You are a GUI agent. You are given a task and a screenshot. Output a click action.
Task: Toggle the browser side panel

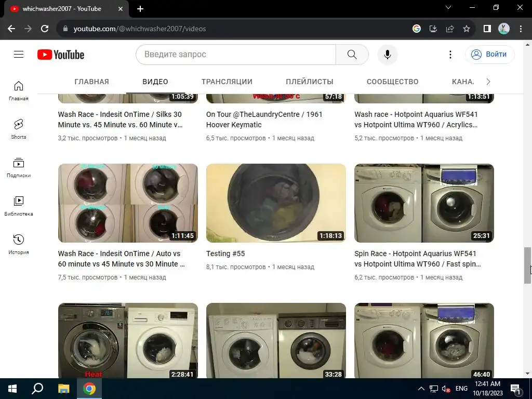[487, 29]
